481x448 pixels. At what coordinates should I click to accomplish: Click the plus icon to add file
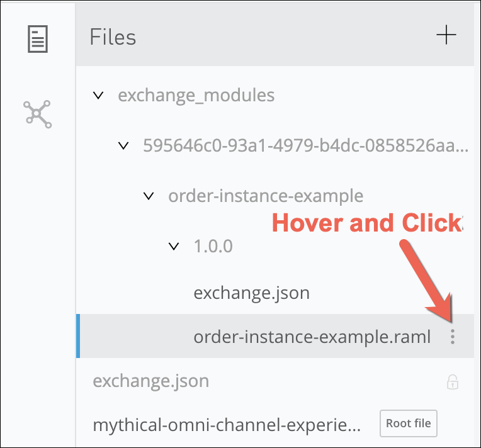pos(446,36)
